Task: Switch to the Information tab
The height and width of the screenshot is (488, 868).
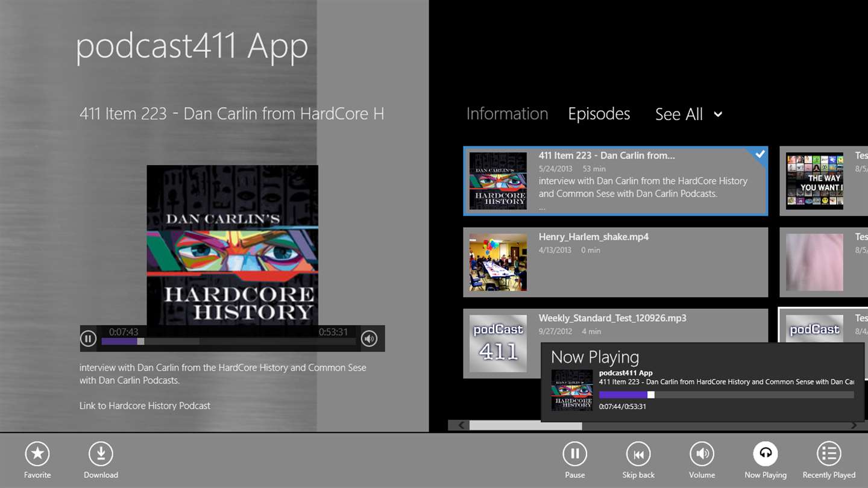Action: [x=507, y=114]
